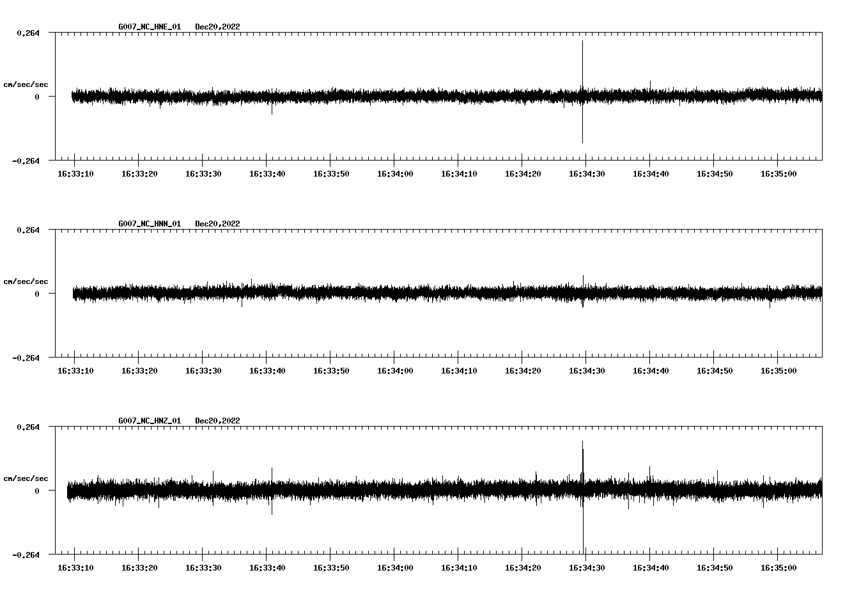Image resolution: width=868 pixels, height=591 pixels.
Task: Click 16:35:00 time label under HNZ plot
Action: point(779,568)
